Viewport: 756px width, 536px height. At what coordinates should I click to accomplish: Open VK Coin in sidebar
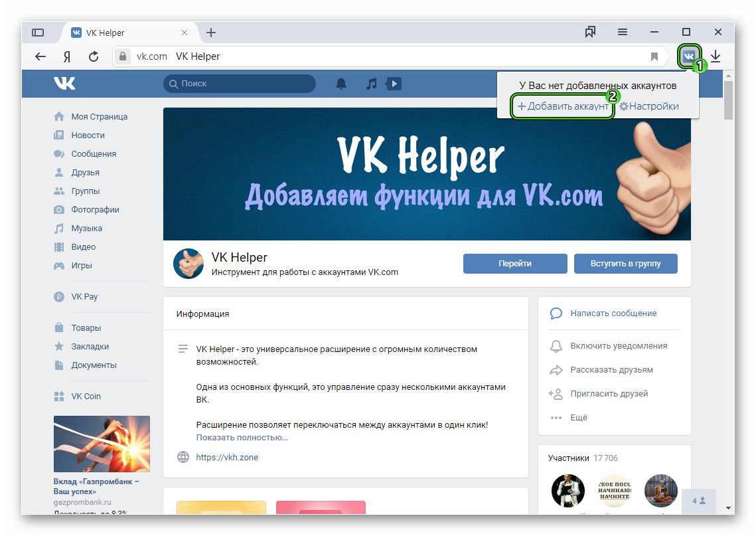(78, 397)
